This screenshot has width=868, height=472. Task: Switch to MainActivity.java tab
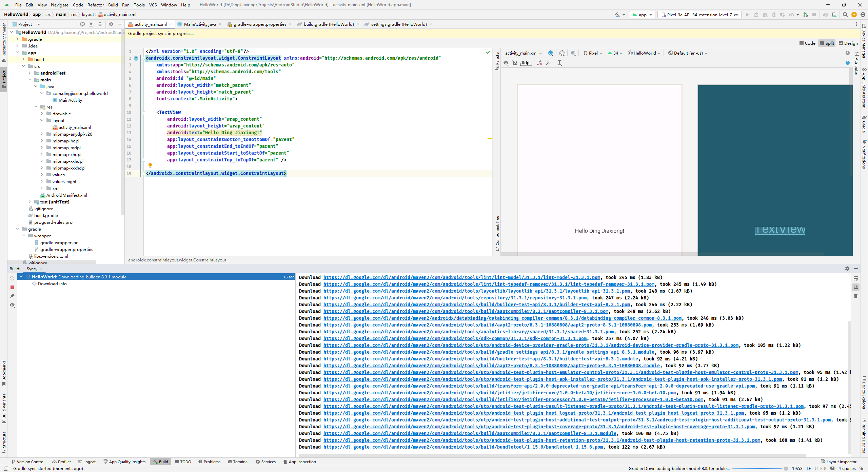pyautogui.click(x=200, y=24)
